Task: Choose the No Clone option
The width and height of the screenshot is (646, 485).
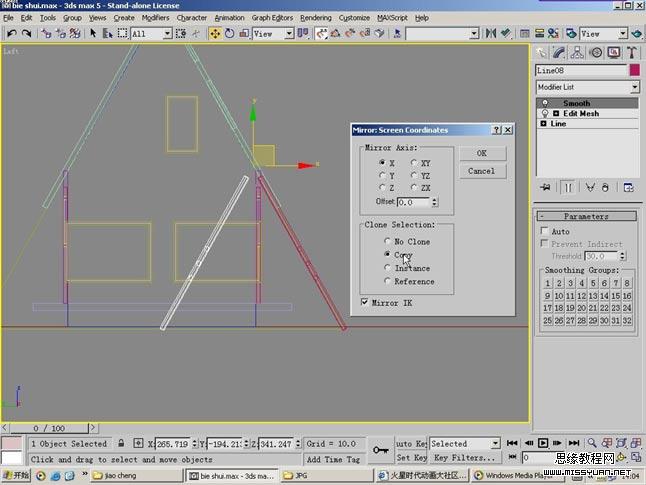Action: tap(387, 241)
